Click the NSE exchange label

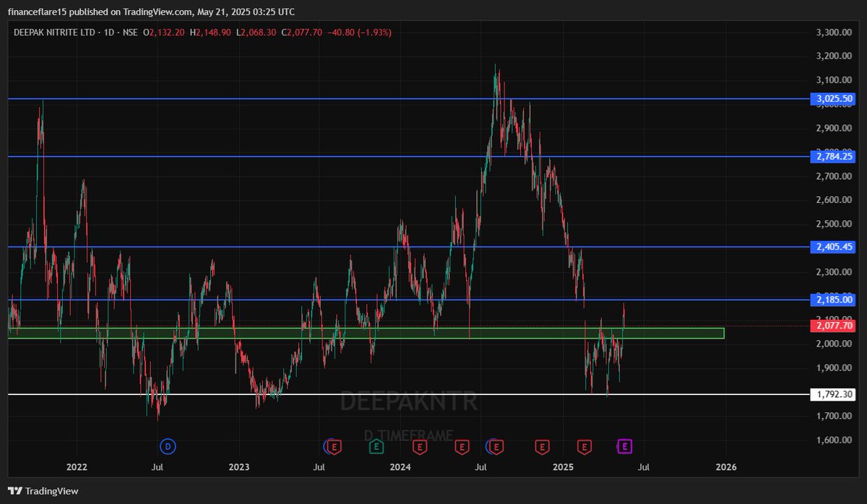(x=130, y=32)
